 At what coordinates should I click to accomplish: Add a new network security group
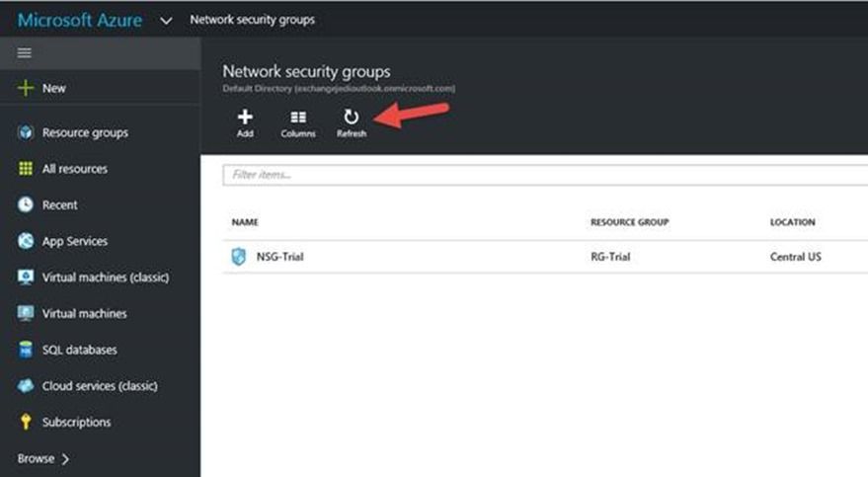[245, 122]
